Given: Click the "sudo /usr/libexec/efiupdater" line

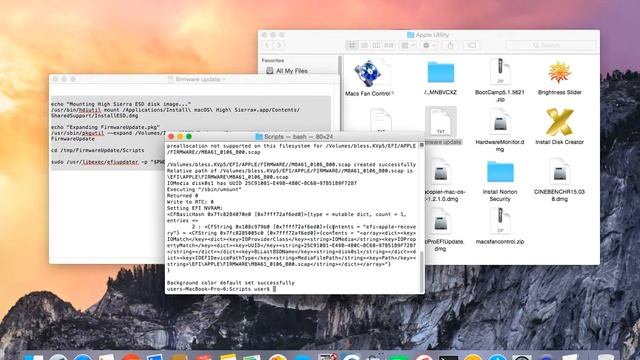Looking at the screenshot, I should [108, 162].
